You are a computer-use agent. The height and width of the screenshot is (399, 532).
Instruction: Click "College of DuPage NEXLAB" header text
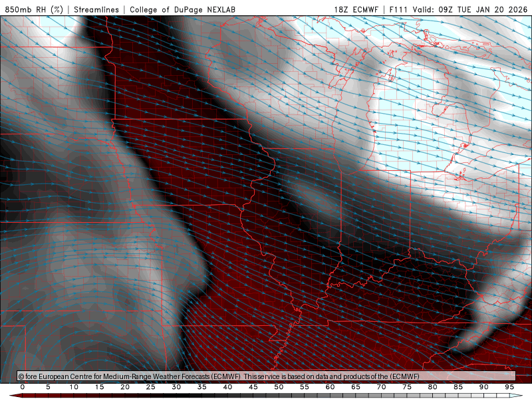coord(182,9)
